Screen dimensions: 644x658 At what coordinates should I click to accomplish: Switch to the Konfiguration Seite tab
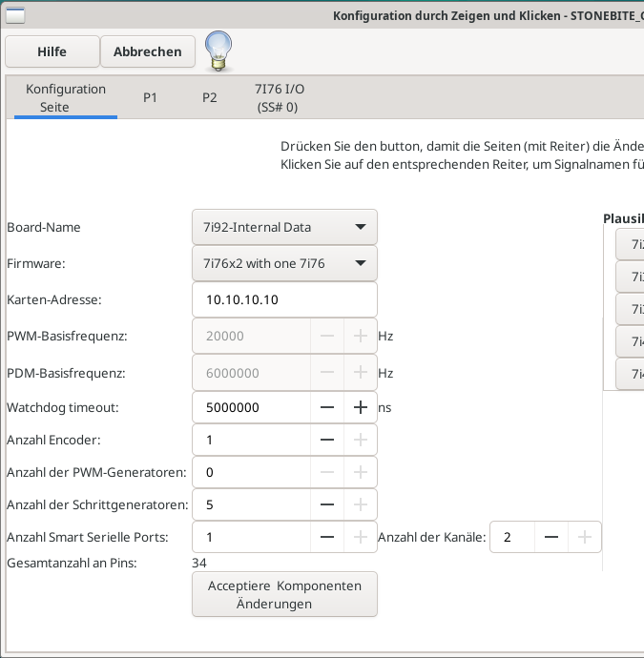click(66, 98)
